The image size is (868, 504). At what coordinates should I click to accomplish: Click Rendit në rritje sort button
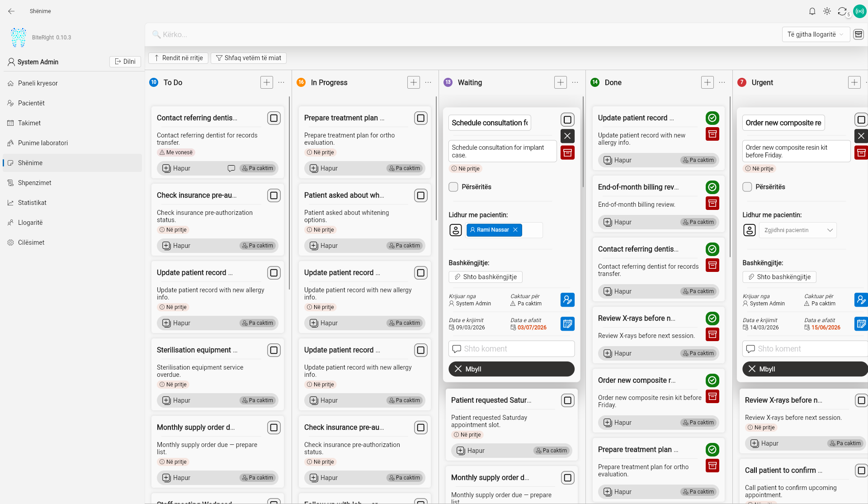point(178,58)
